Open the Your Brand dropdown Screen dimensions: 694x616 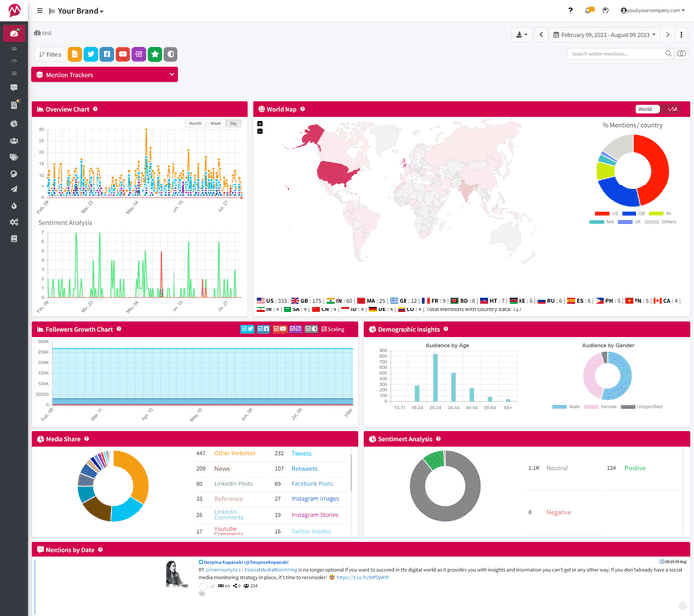coord(80,11)
